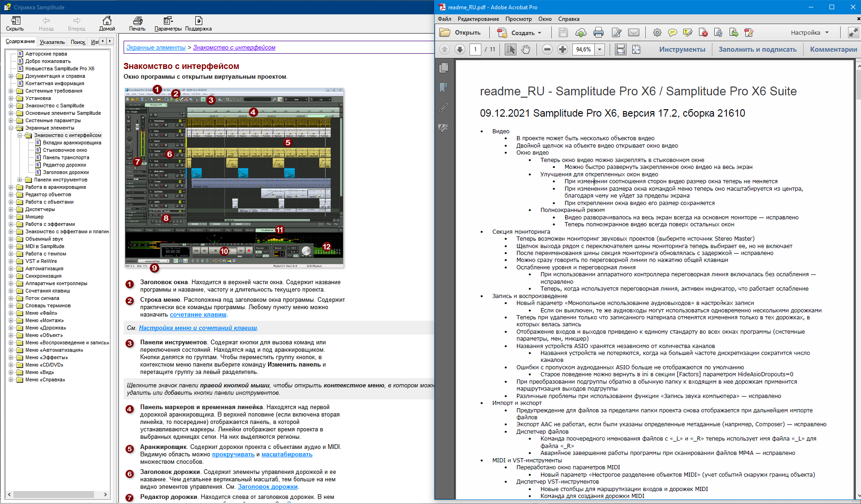Go to the next PDF page arrow
Viewport: 861px width, 504px height.
point(460,50)
